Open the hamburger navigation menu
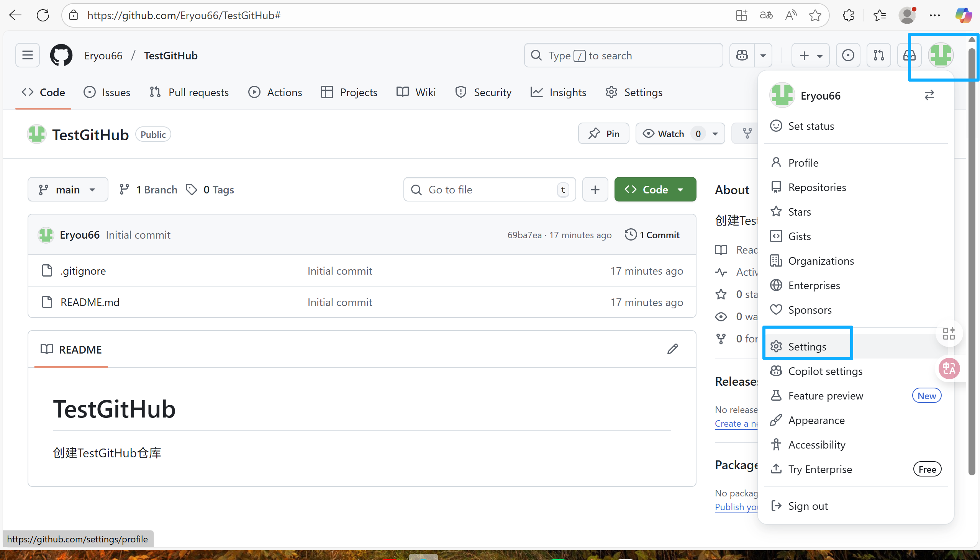 (x=27, y=56)
